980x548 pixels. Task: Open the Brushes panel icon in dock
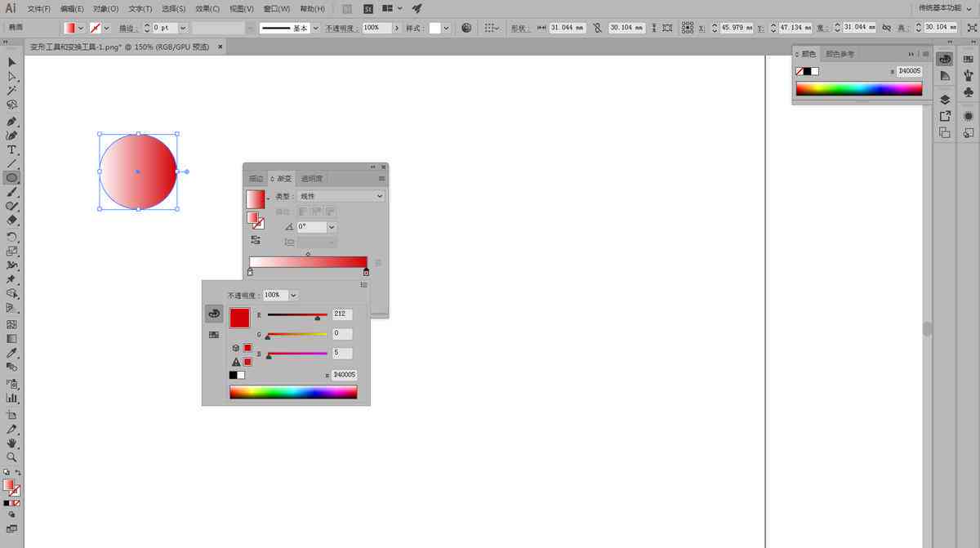[969, 76]
